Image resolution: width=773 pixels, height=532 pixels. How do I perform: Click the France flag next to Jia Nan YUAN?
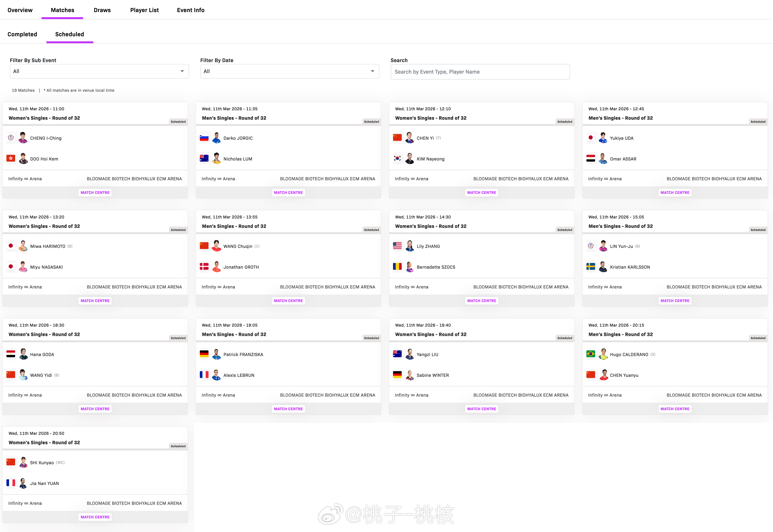(x=11, y=483)
